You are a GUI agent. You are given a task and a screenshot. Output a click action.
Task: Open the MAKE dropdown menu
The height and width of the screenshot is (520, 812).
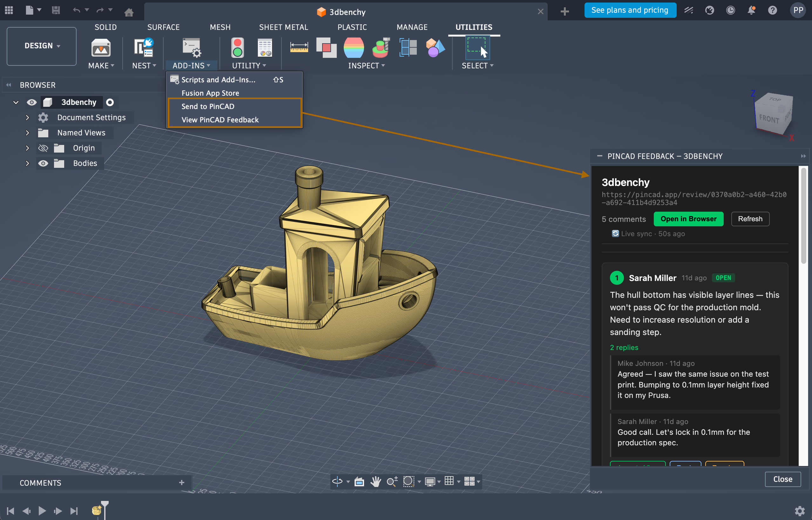tap(101, 65)
